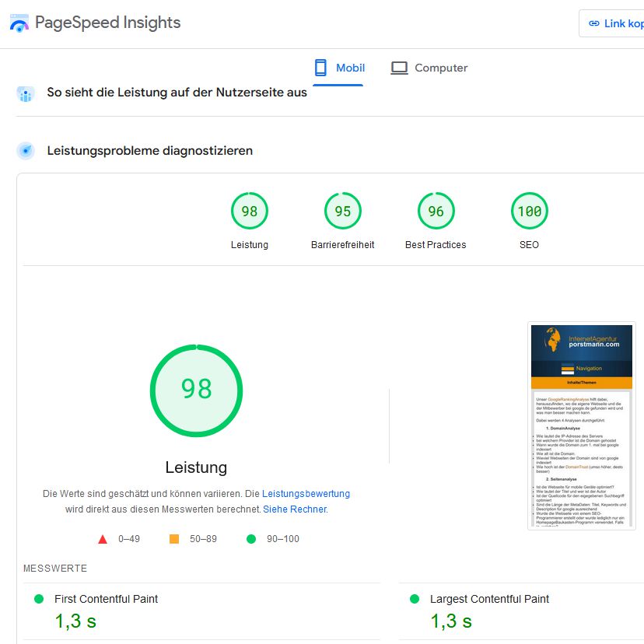Click the SEO label under the 100 gauge

[x=529, y=245]
